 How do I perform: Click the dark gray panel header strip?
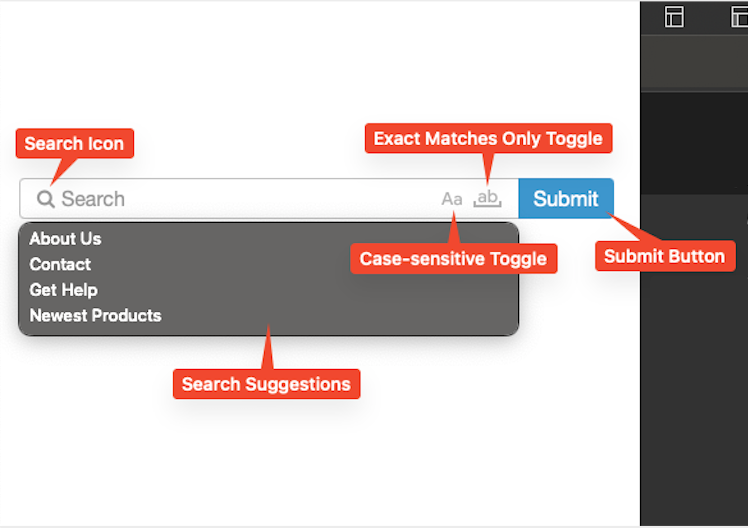(x=694, y=62)
